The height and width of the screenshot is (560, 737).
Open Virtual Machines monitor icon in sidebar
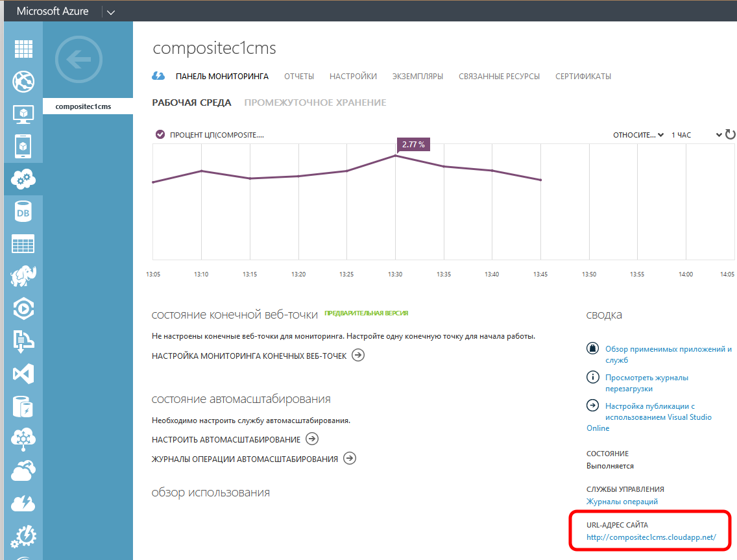23,114
